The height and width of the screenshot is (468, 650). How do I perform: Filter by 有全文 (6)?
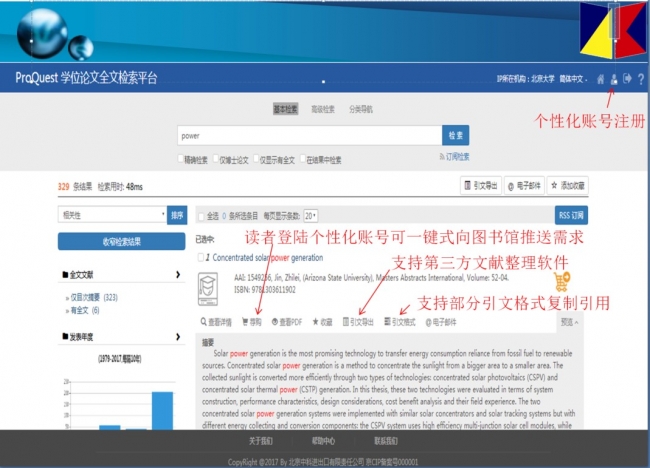(x=85, y=310)
